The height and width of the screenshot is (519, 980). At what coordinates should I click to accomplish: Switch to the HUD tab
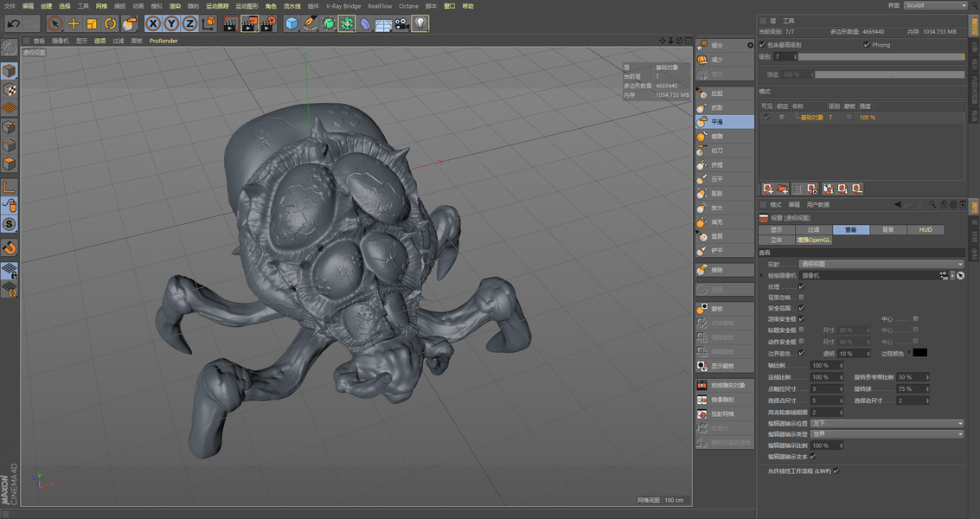point(926,230)
